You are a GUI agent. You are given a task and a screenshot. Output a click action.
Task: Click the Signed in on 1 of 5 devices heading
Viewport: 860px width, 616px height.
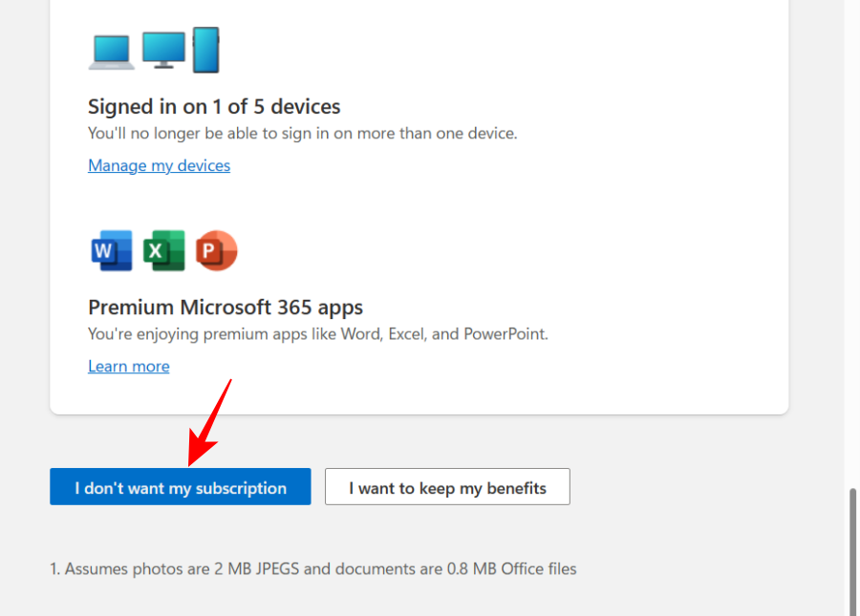pos(214,106)
